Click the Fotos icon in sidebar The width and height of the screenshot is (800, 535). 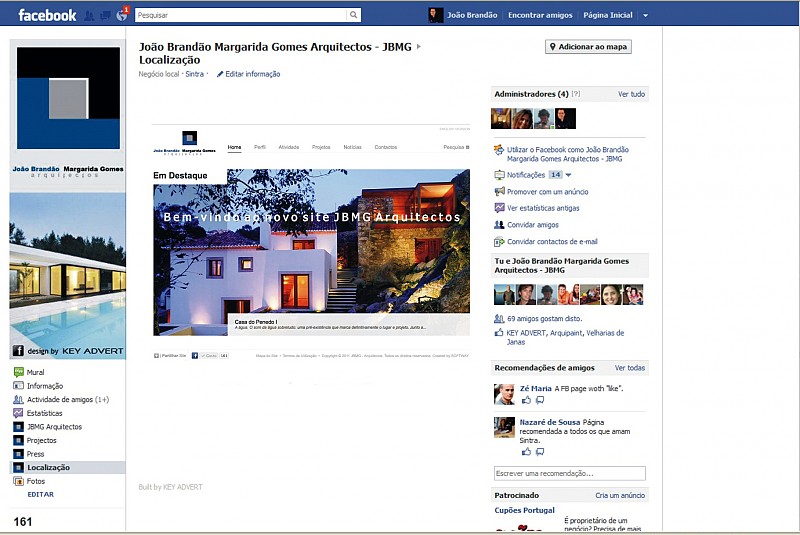(x=18, y=481)
